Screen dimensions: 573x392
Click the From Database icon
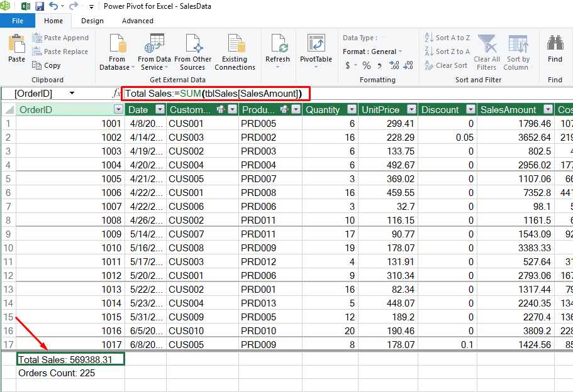point(117,44)
